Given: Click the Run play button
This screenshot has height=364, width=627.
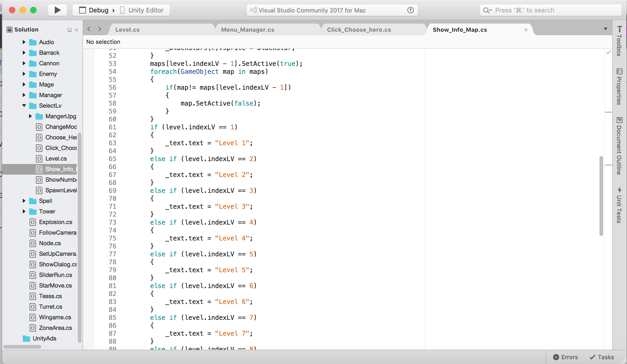Looking at the screenshot, I should coord(57,10).
